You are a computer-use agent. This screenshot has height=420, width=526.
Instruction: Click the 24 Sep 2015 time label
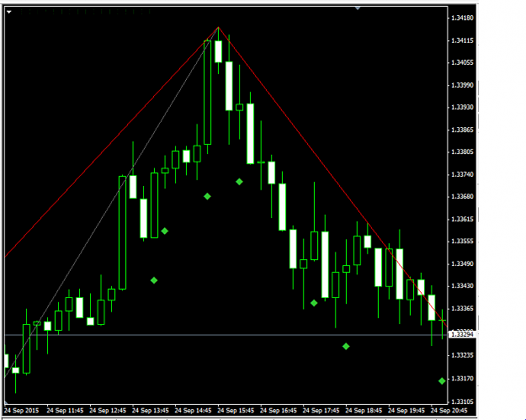[22, 411]
